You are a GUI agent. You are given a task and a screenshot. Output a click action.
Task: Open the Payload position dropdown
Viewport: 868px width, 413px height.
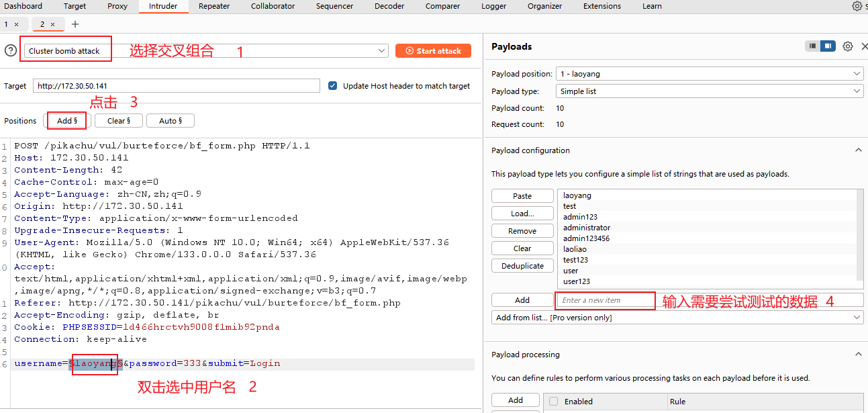710,74
